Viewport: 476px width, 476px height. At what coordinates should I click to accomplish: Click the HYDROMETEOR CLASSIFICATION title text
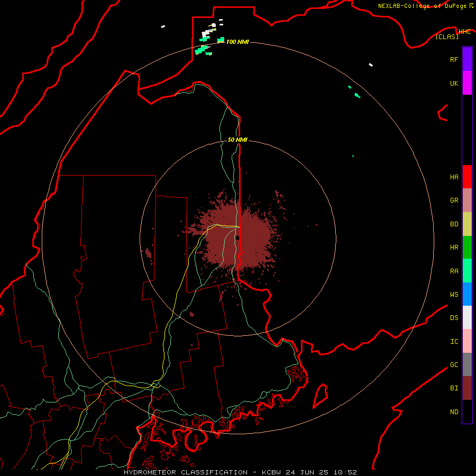tap(185, 472)
